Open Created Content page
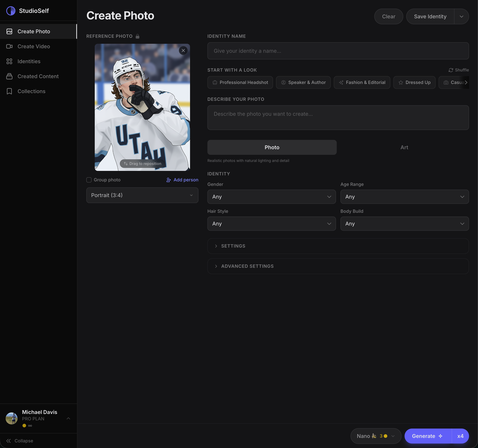This screenshot has width=478, height=448. [x=38, y=76]
